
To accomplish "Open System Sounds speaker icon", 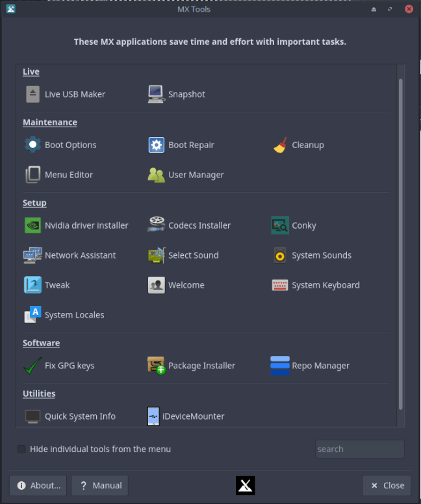I will (x=280, y=255).
